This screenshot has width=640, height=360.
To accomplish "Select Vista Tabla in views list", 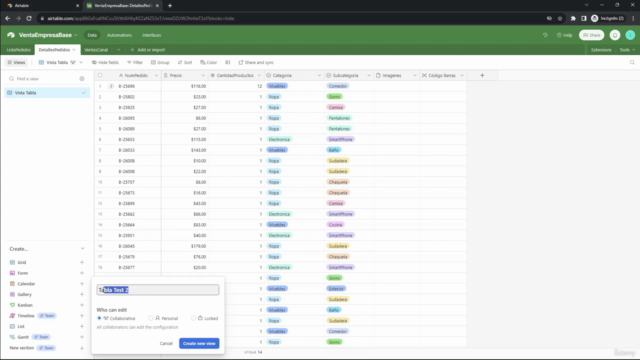I will 47,93.
